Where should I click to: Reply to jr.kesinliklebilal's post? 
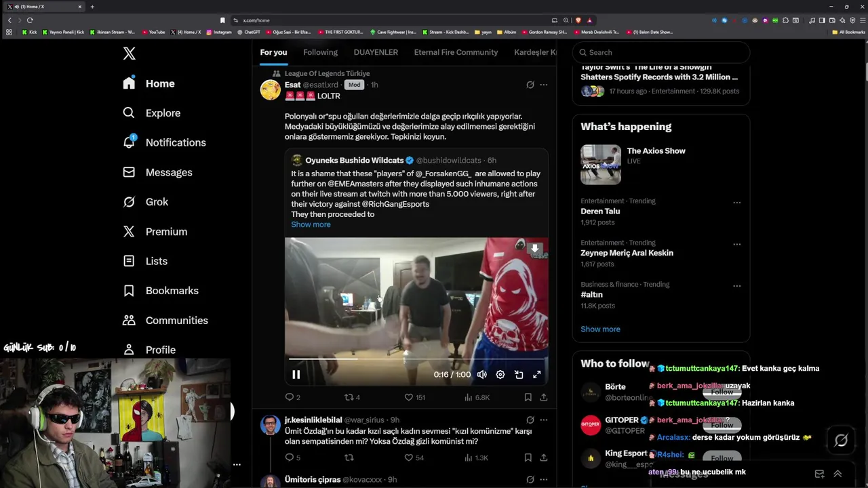click(x=292, y=458)
